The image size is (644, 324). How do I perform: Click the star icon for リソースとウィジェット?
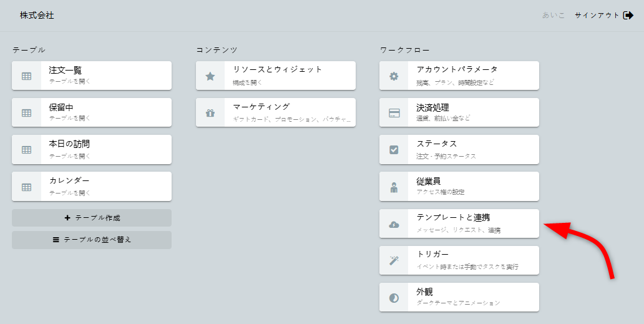pyautogui.click(x=210, y=76)
